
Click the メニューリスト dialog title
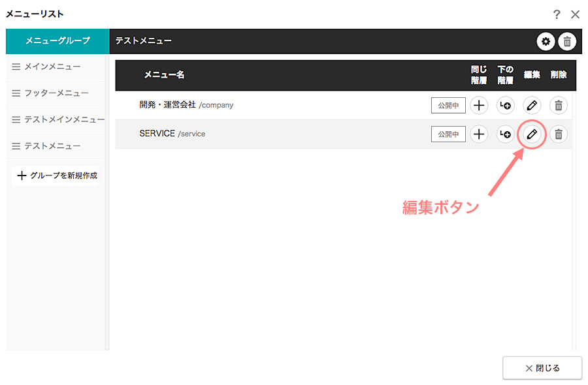tap(35, 14)
